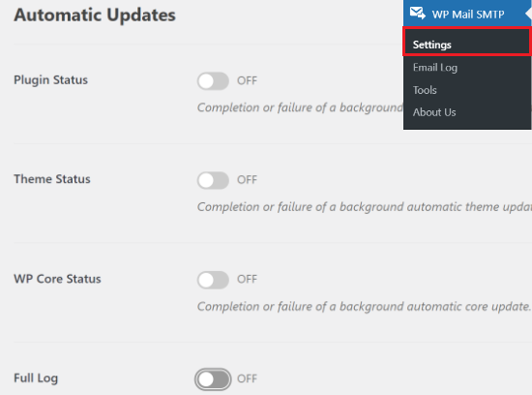Viewport: 532px width, 395px height.
Task: Switch on the Full Log toggle
Action: point(213,380)
